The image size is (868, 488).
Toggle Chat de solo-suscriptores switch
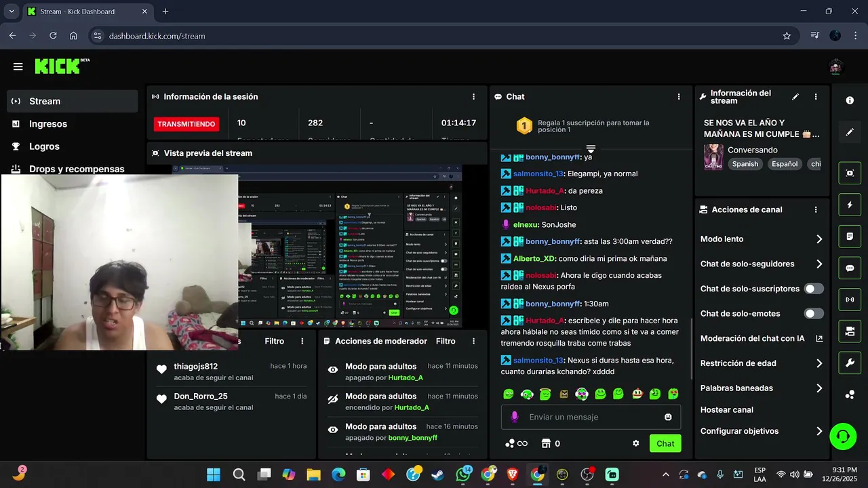coord(814,289)
